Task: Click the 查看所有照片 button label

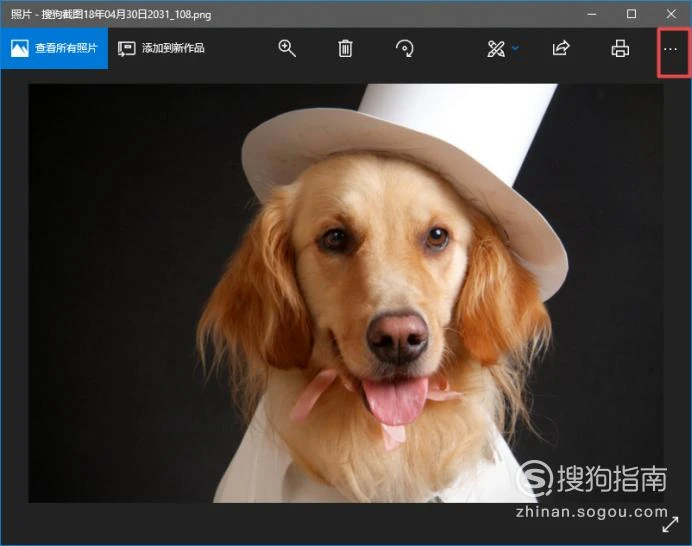Action: [x=66, y=49]
